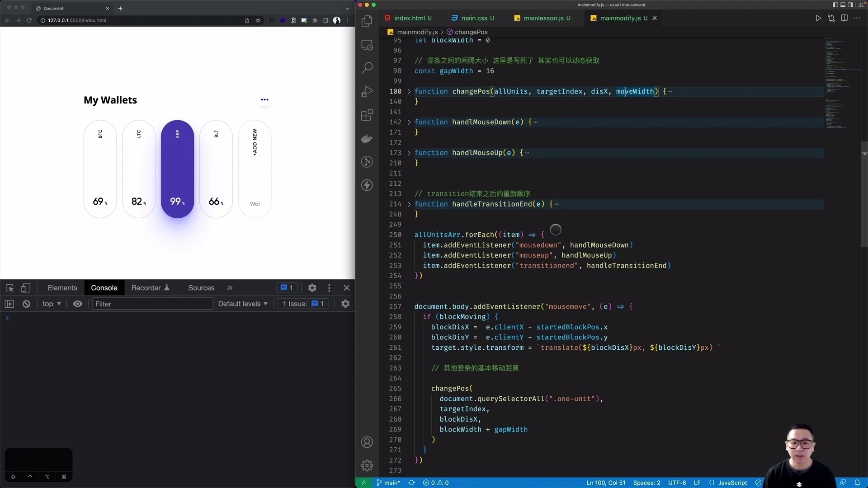Open notifications bell in status bar
Image resolution: width=868 pixels, height=488 pixels.
point(857,483)
